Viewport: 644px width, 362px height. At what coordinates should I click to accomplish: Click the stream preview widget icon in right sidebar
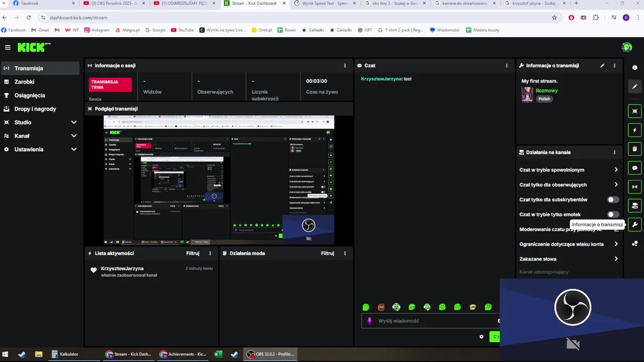634,111
